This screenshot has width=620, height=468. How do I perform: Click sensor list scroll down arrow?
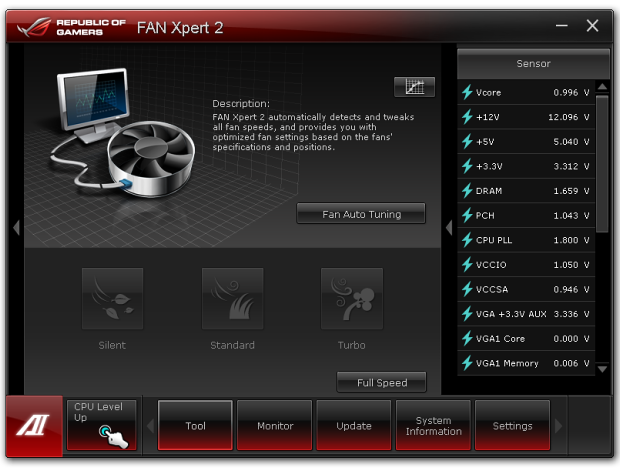click(x=602, y=369)
